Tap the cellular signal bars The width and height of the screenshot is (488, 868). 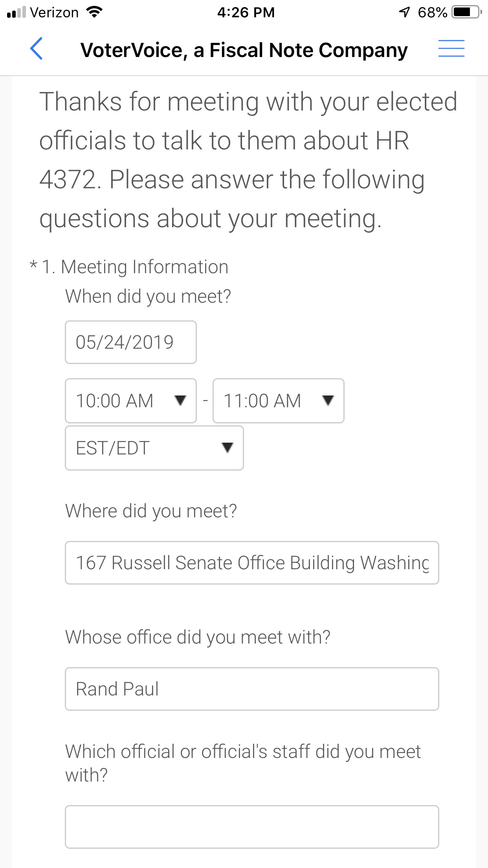[17, 12]
